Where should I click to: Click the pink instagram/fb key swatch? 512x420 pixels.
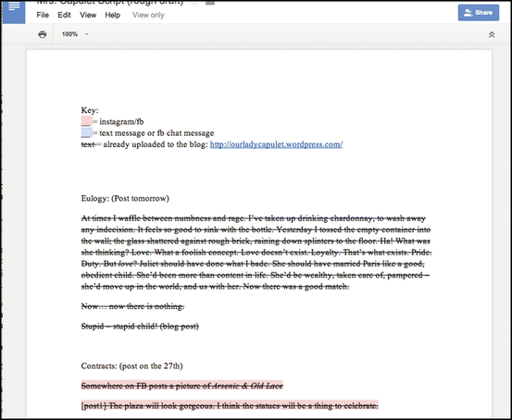point(86,121)
